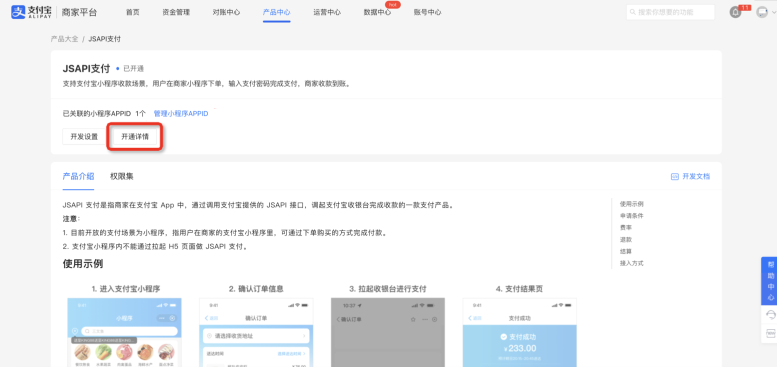Focus the 搜索你想要的功能 search field
The height and width of the screenshot is (367, 777).
click(670, 12)
